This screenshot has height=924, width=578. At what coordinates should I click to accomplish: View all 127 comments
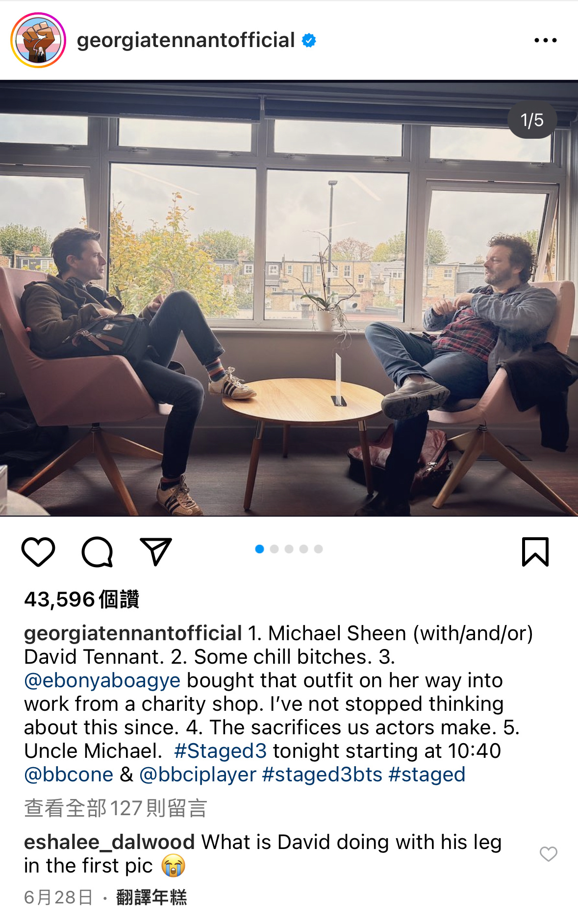point(116,808)
